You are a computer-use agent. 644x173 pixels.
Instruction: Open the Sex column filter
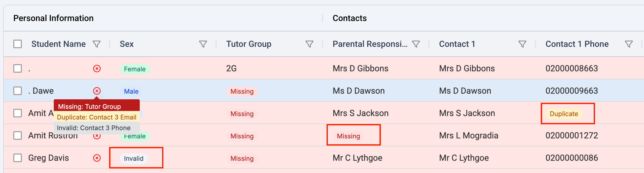coord(203,44)
